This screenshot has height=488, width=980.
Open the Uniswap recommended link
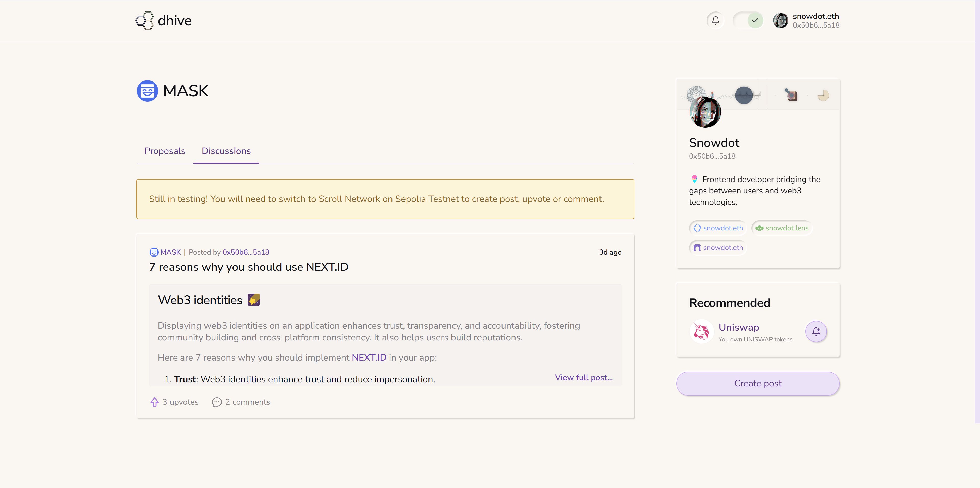click(x=738, y=327)
